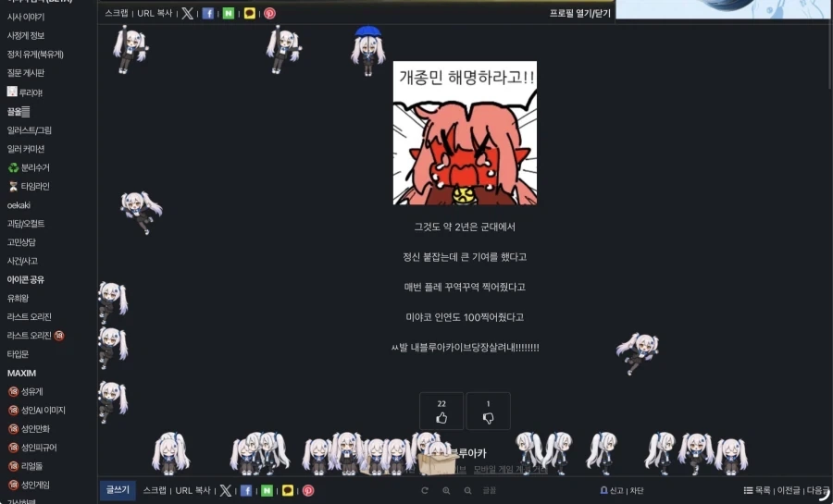
Task: Click the chibi mascot holding blue umbrella
Action: point(367,51)
